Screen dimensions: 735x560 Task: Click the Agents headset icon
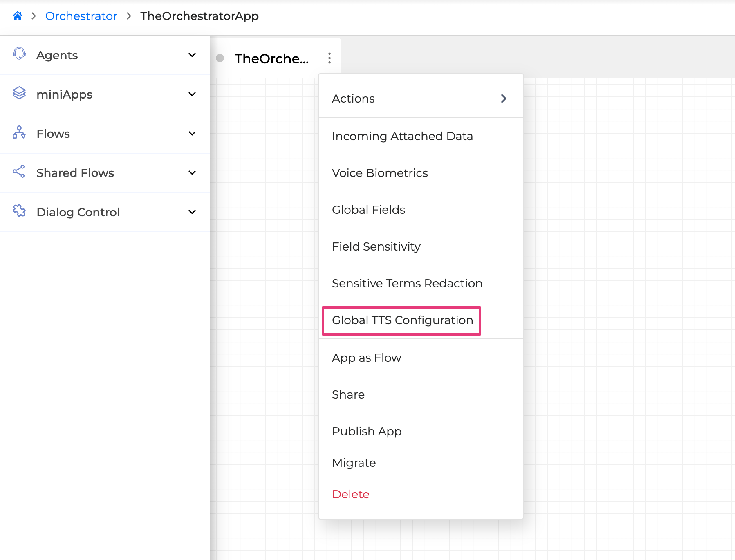(19, 54)
